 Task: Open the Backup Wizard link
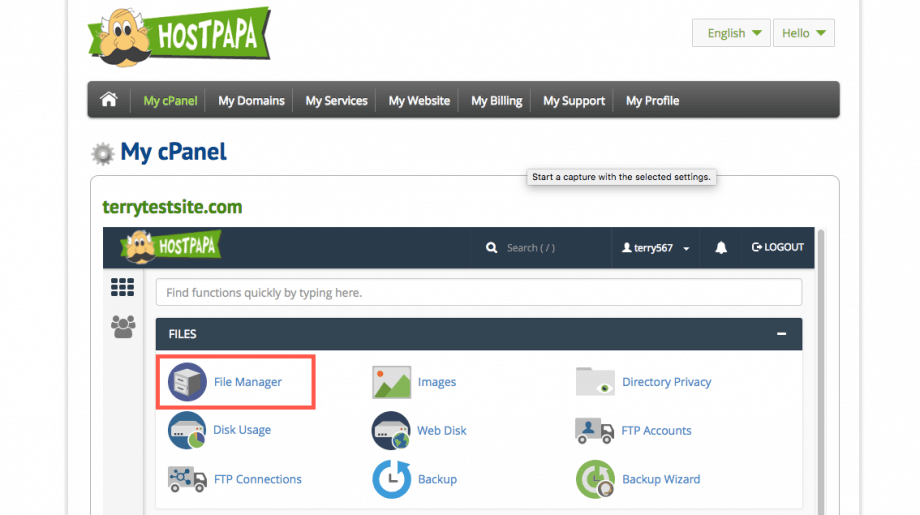661,479
